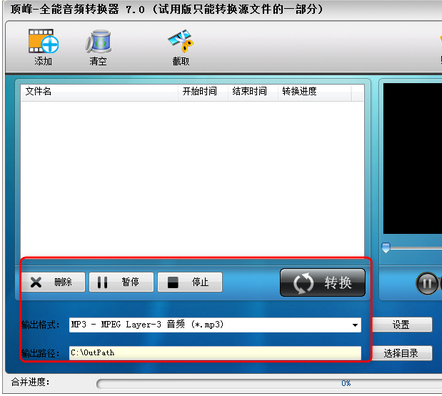Viewport: 442px width, 396px height.
Task: Click the 结束时间 column header
Action: 253,92
